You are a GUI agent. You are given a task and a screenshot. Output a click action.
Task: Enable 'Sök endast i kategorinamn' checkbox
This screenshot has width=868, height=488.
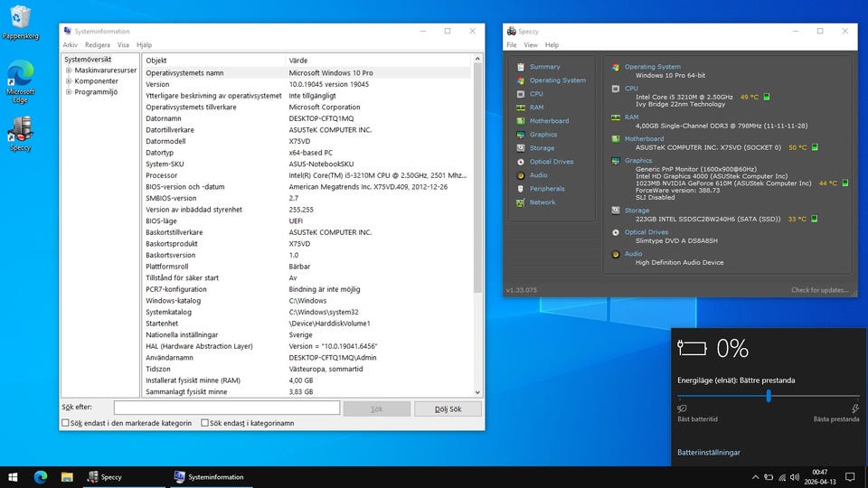(205, 423)
